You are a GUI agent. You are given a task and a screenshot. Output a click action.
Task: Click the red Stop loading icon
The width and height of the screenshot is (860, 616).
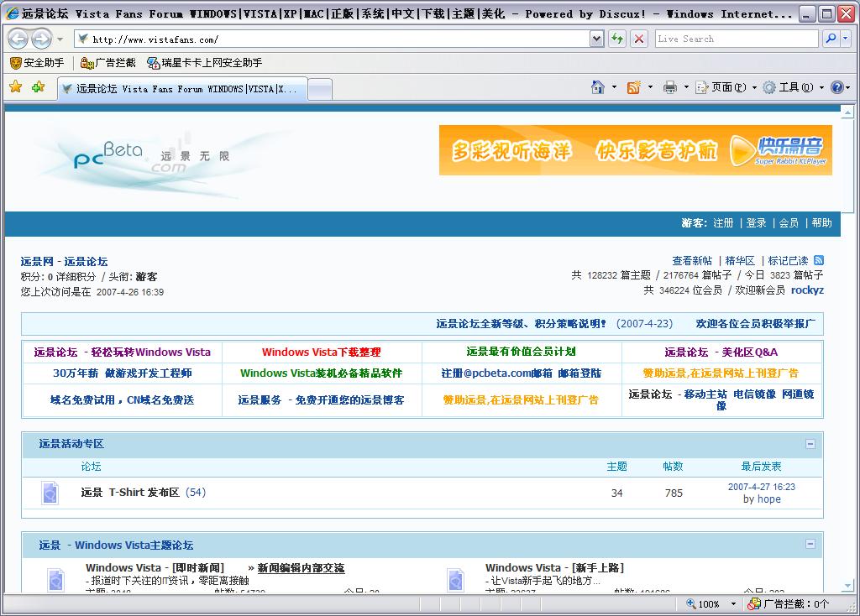[639, 39]
